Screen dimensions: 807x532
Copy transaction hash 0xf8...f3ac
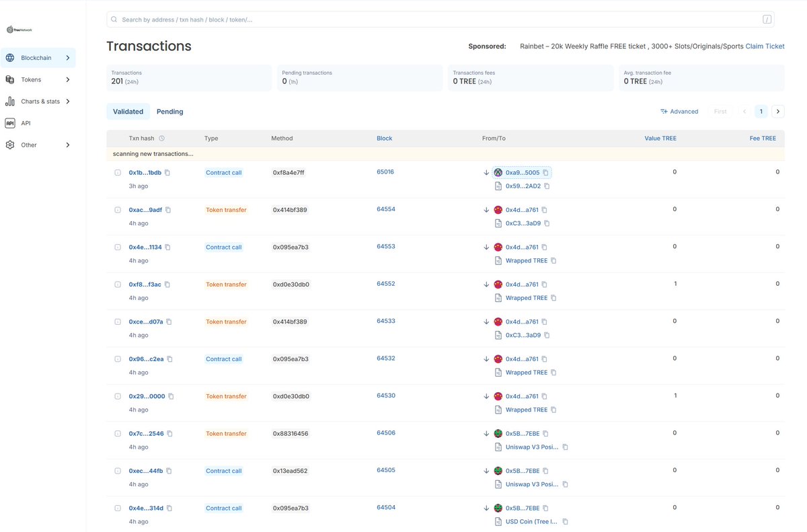click(x=167, y=284)
